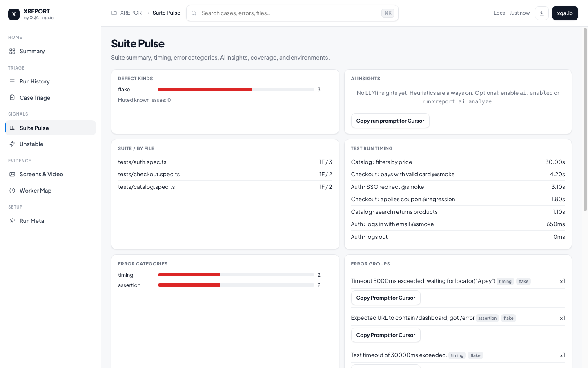Copy prompt for the Timeout 5000ms error
The height and width of the screenshot is (368, 588).
pos(385,298)
